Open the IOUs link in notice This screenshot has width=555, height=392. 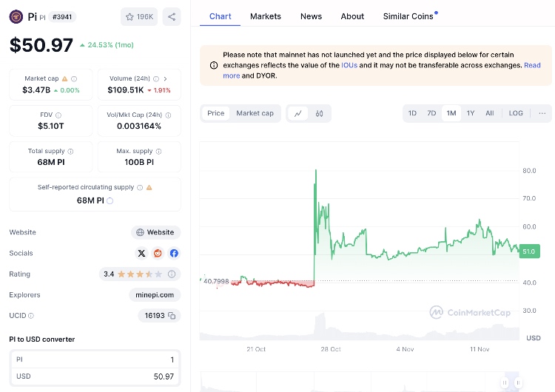pyautogui.click(x=349, y=65)
